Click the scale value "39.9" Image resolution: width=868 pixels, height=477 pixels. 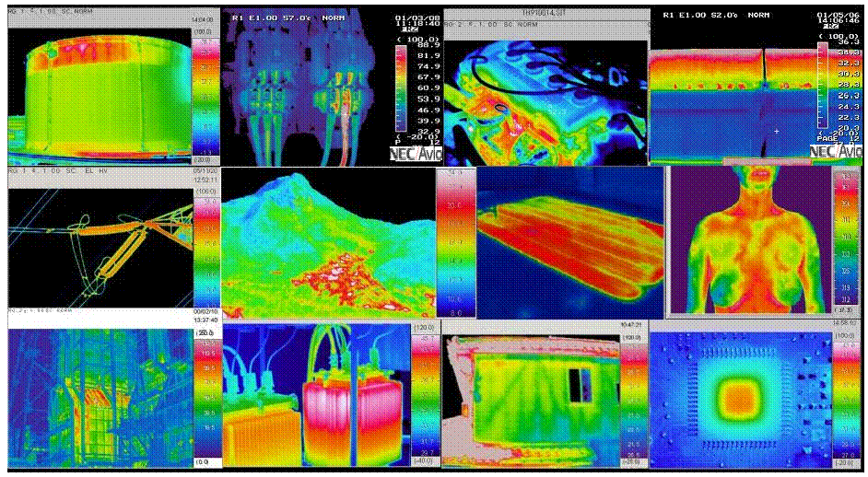(428, 121)
